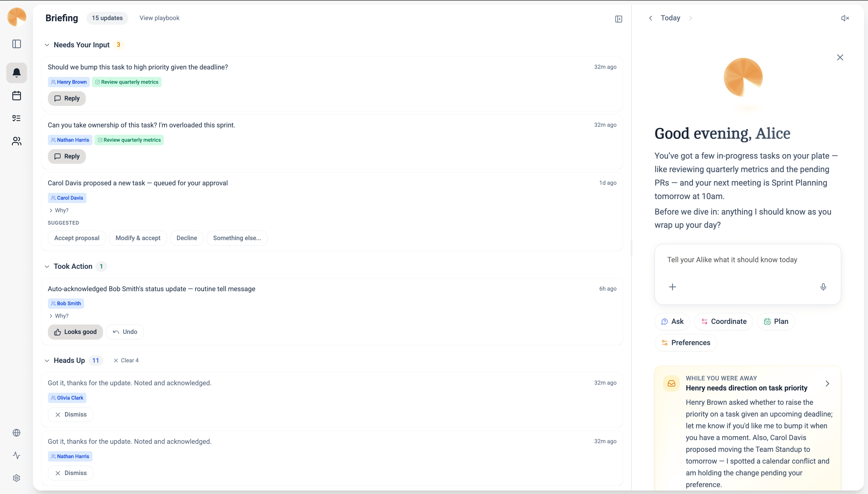This screenshot has height=494, width=868.
Task: Select the Coordinate mode chip
Action: (x=723, y=321)
